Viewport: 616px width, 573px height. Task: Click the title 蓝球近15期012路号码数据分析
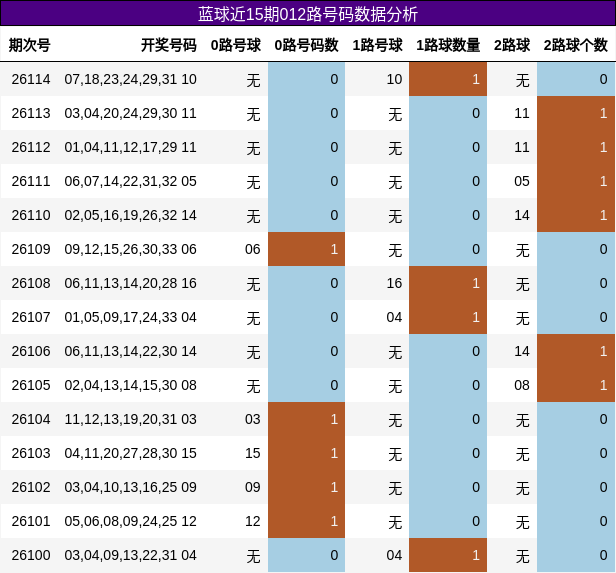[x=308, y=15]
